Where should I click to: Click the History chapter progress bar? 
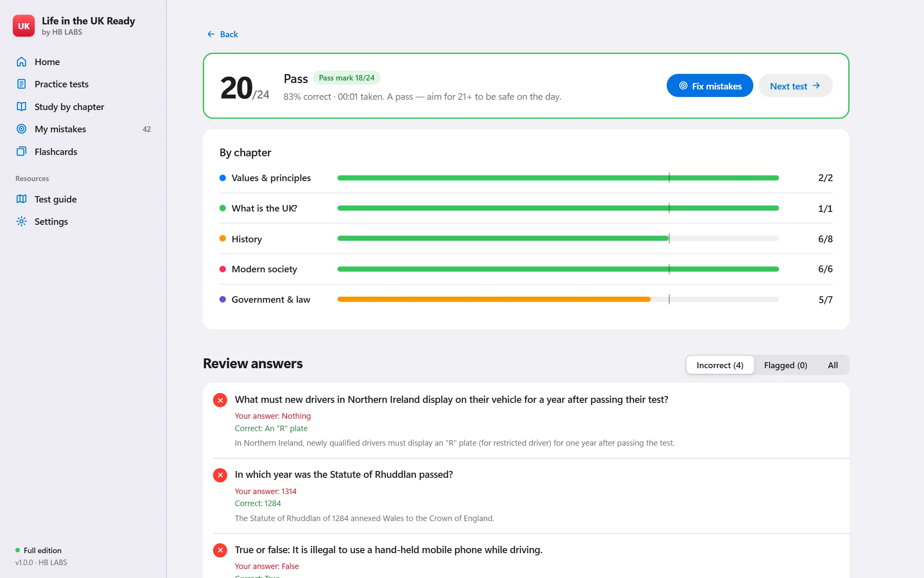pos(558,238)
